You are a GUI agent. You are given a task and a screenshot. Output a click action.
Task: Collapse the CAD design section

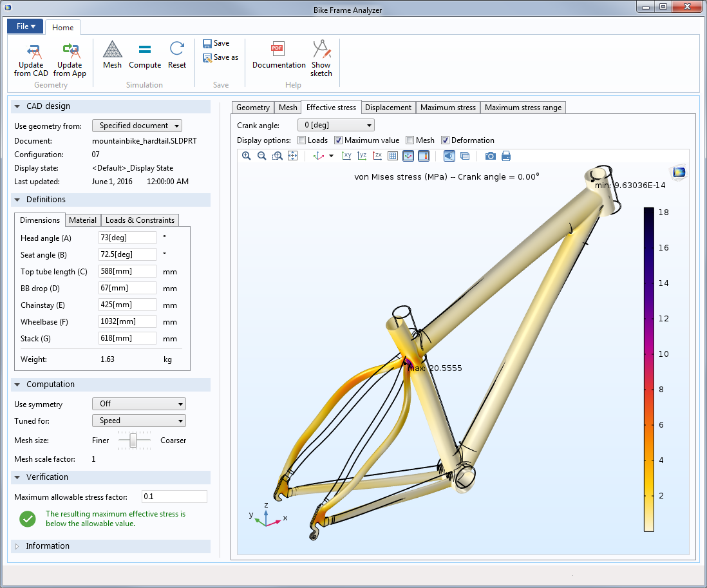(17, 106)
